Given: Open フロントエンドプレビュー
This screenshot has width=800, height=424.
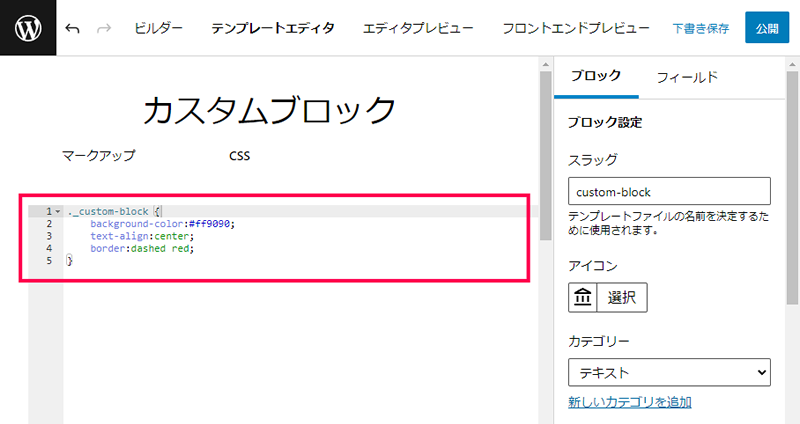Looking at the screenshot, I should point(576,28).
